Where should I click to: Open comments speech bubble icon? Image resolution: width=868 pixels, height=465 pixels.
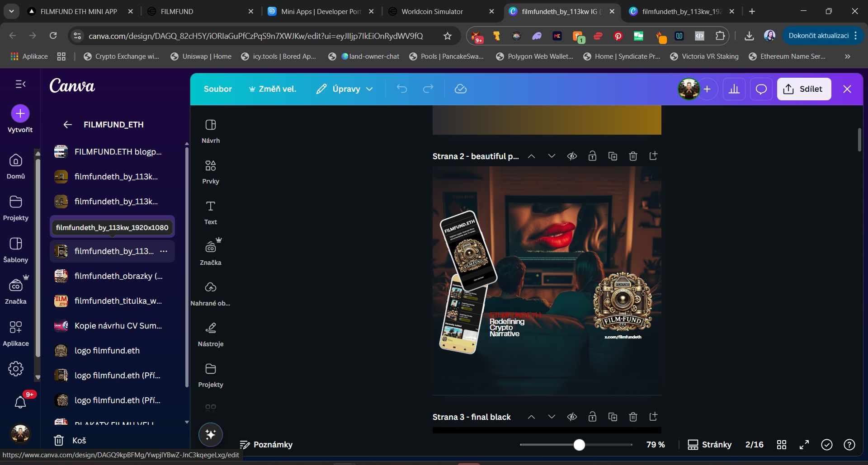[761, 89]
